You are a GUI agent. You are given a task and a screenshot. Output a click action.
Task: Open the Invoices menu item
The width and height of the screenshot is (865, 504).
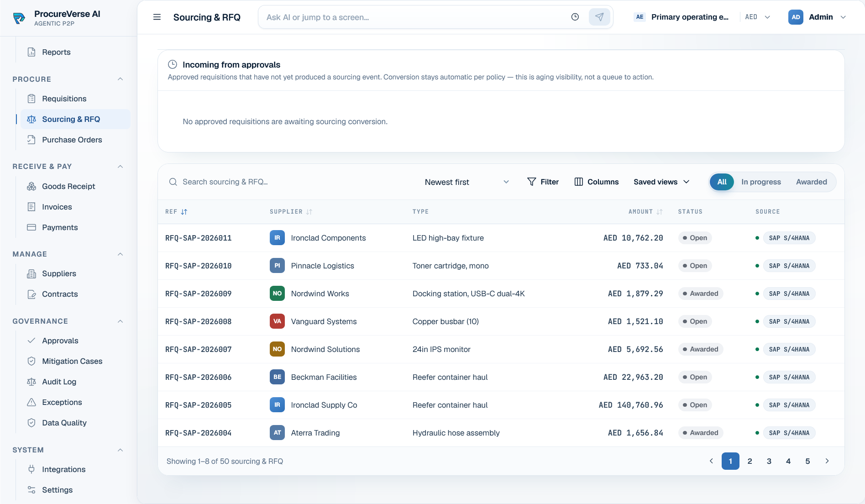tap(75, 207)
